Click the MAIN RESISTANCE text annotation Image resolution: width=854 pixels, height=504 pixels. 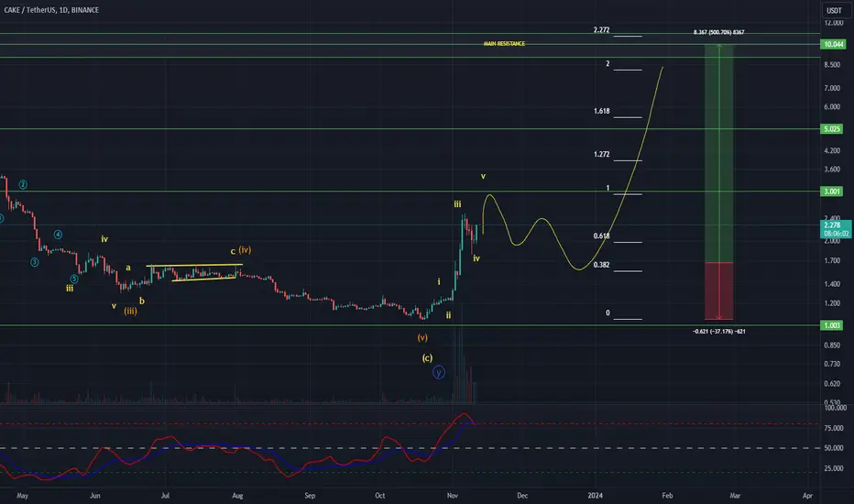pos(504,44)
